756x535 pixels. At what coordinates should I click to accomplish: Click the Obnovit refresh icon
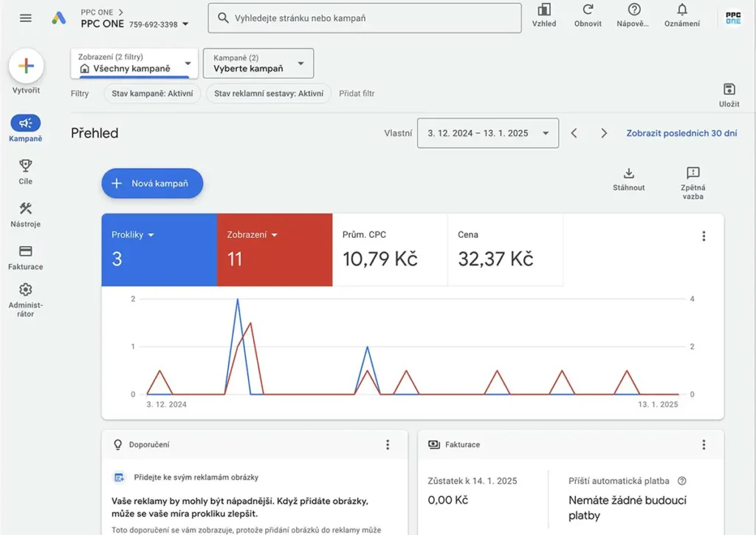pos(588,10)
